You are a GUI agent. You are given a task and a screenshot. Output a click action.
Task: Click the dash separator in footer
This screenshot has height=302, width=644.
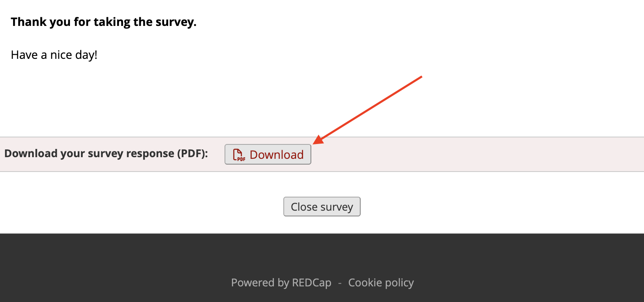tap(340, 283)
